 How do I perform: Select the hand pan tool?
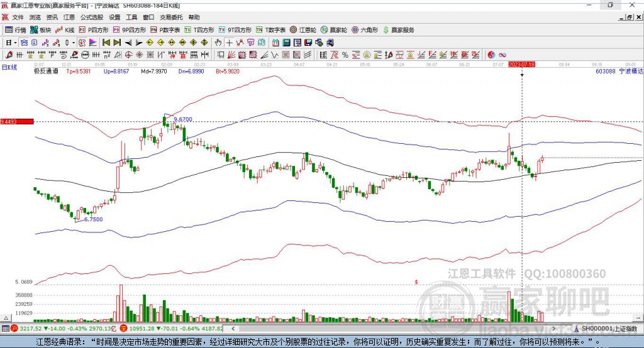tap(218, 43)
